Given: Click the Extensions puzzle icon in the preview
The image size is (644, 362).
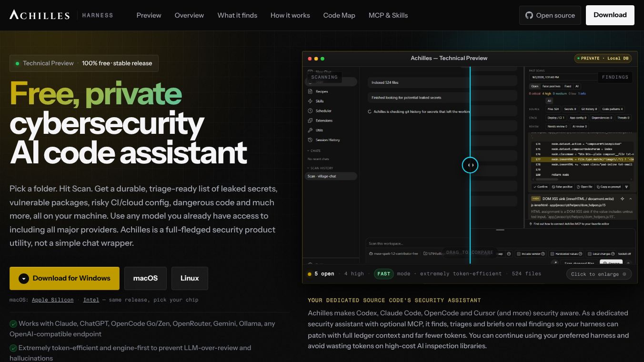Looking at the screenshot, I should [x=311, y=121].
